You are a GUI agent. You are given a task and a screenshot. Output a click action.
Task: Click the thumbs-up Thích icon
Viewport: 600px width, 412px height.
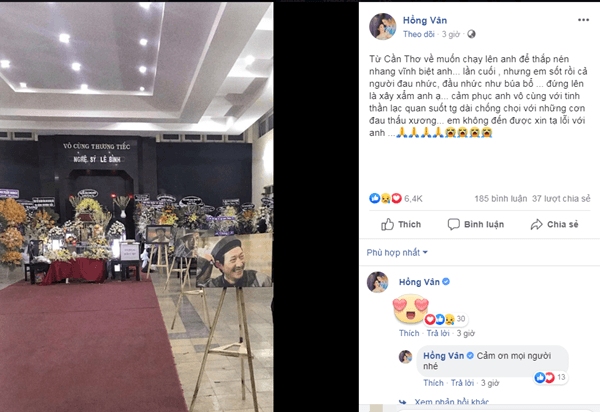point(387,225)
